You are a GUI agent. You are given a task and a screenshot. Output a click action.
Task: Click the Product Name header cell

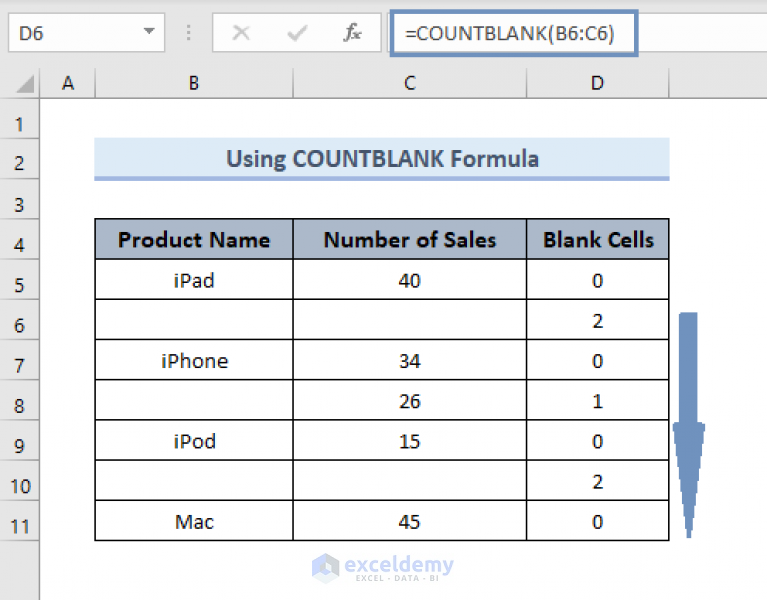click(x=194, y=239)
